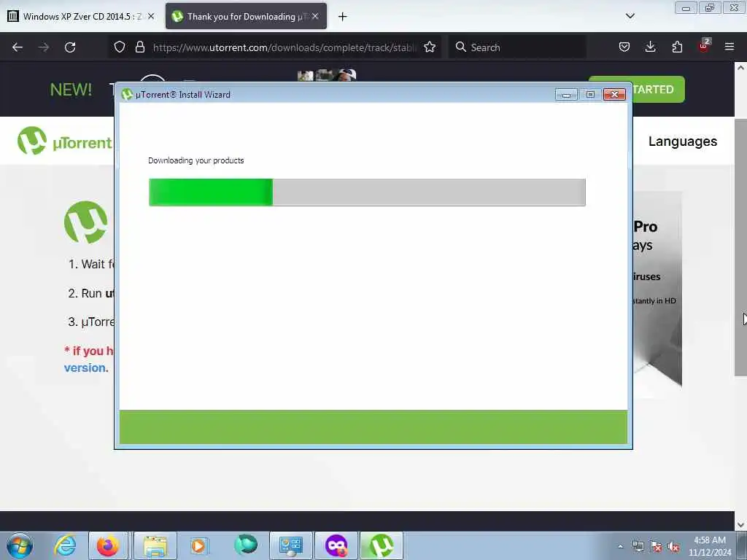Viewport: 747px width, 560px height.
Task: Expand the list all tabs chevron
Action: pos(630,16)
